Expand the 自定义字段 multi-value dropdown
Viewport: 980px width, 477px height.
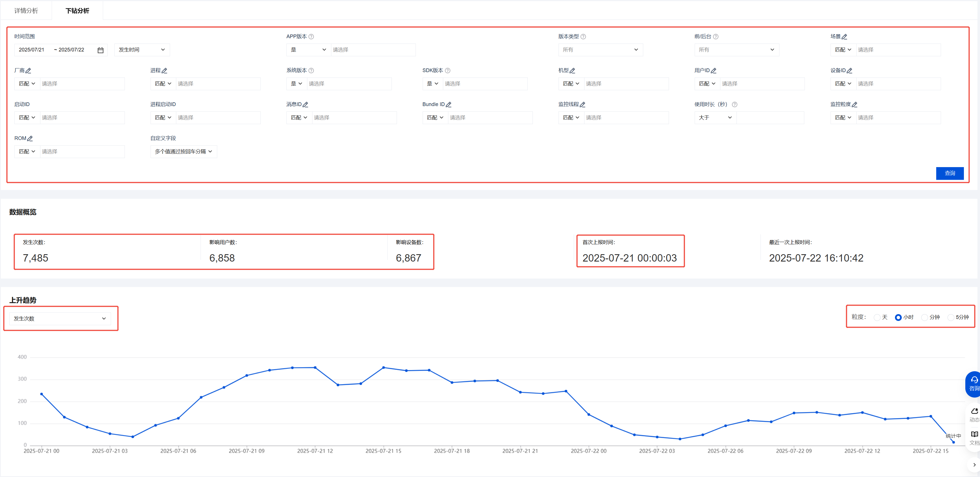click(x=183, y=152)
